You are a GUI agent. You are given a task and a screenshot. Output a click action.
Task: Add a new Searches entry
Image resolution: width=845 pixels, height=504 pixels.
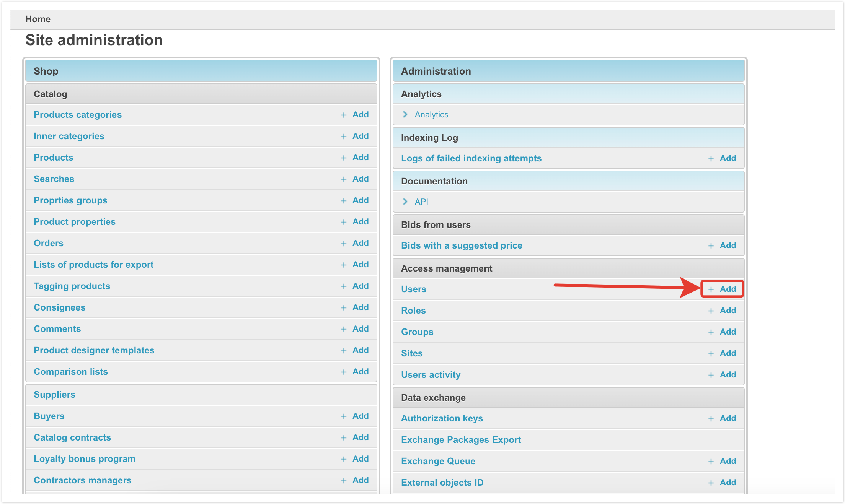[x=360, y=179]
